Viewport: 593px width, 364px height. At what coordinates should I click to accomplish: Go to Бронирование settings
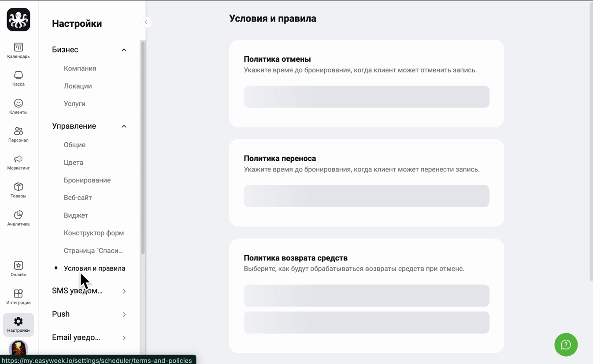pos(87,180)
